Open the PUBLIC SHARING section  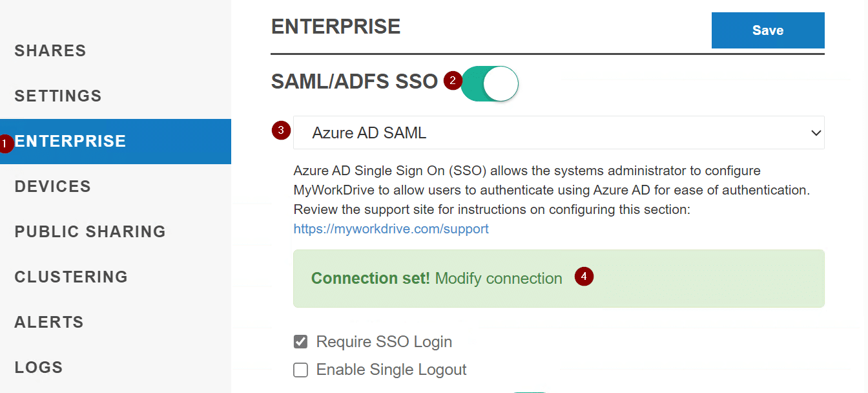(90, 231)
